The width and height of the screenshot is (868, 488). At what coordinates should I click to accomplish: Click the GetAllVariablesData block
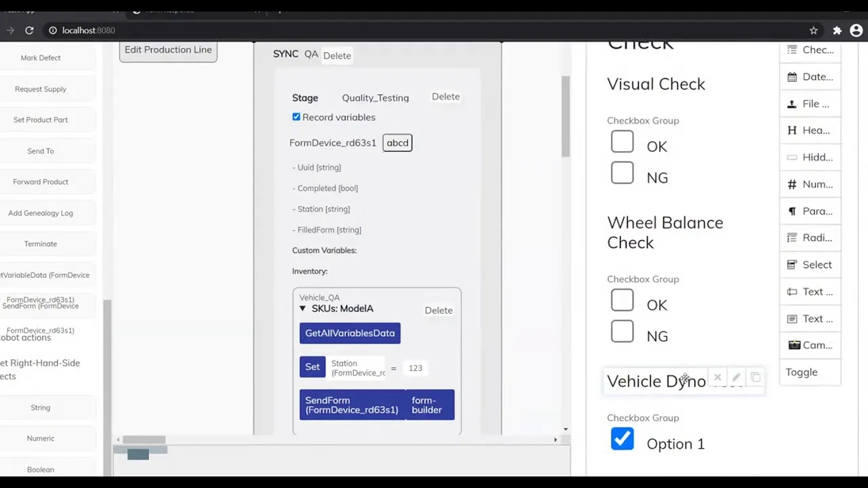click(x=350, y=333)
